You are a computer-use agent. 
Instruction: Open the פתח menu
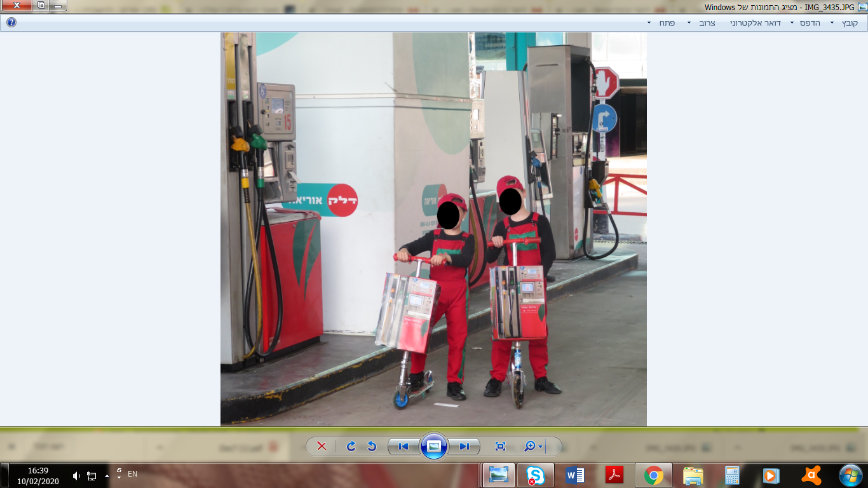pos(667,23)
